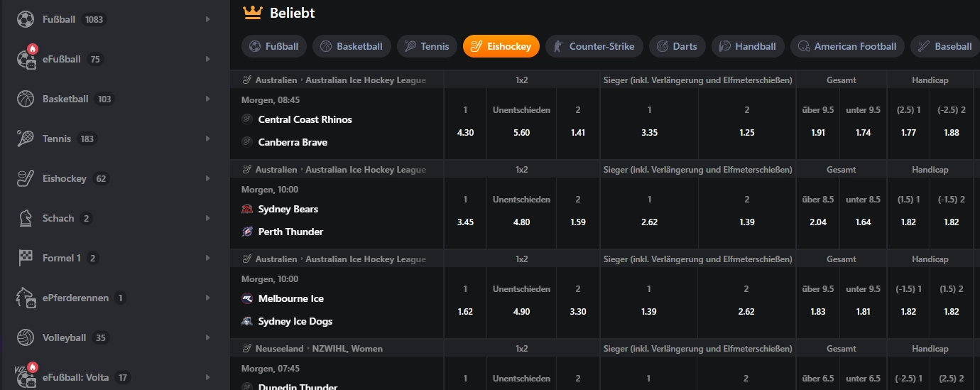This screenshot has height=390, width=980.
Task: Click the Fußball count badge 1083
Action: click(x=94, y=19)
